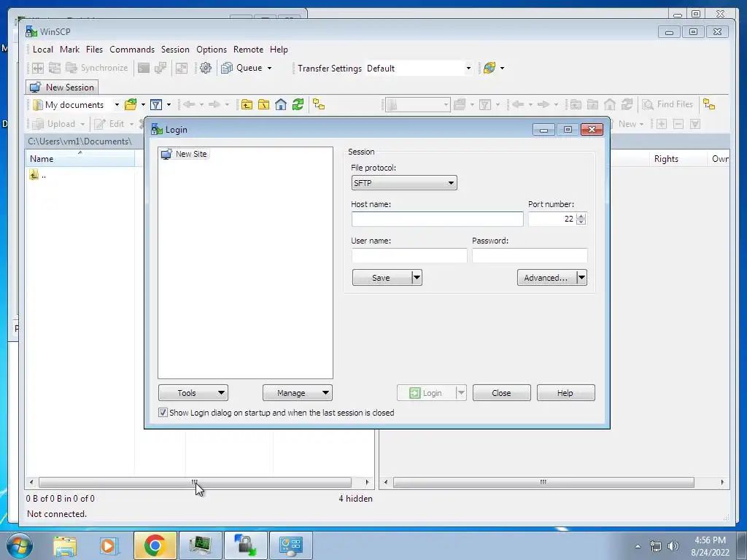747x560 pixels.
Task: Open File Explorer from the taskbar
Action: pos(65,545)
